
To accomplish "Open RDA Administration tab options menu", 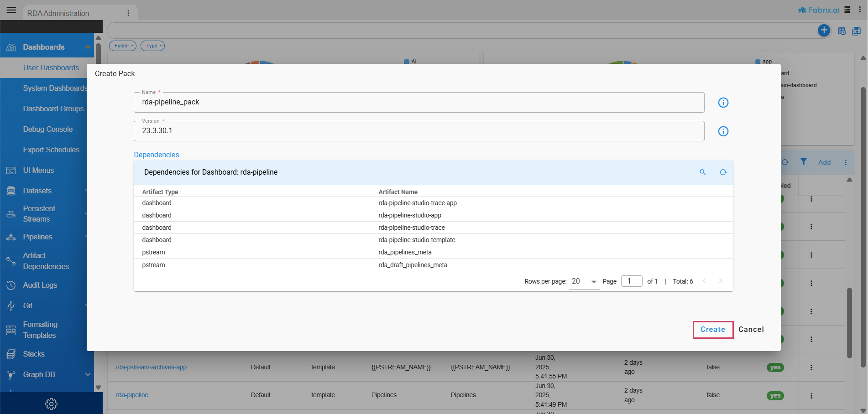I will point(128,13).
